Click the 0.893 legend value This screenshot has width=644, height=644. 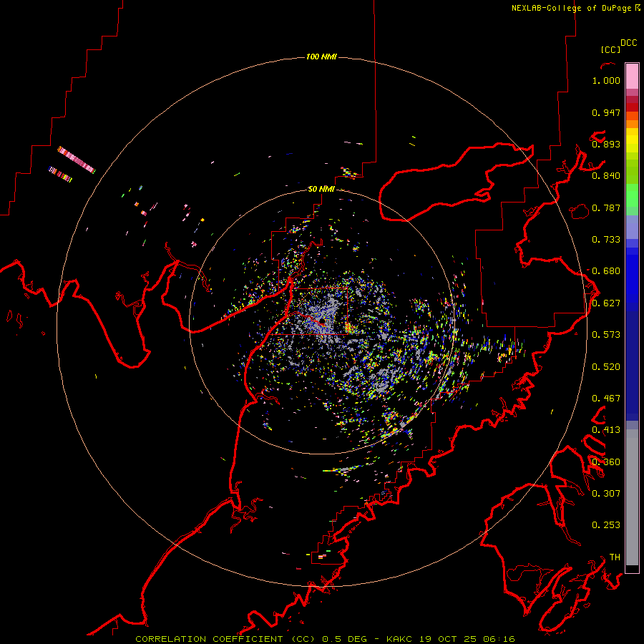606,144
